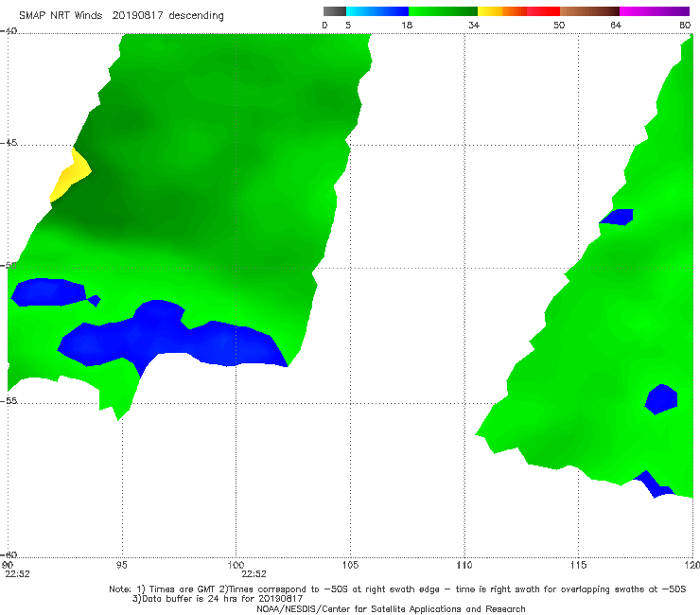The image size is (700, 615).
Task: Click the NOAA/NESDIS credit line
Action: click(x=391, y=609)
